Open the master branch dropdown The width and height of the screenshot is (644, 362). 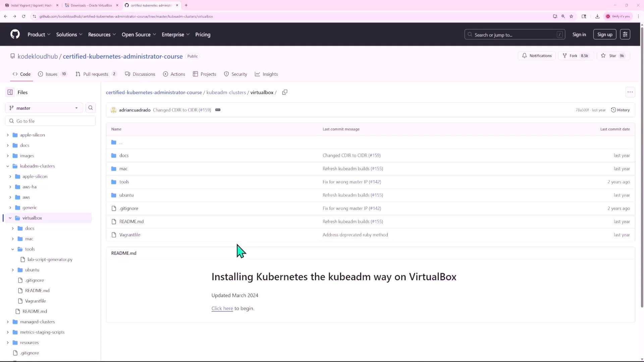(44, 108)
